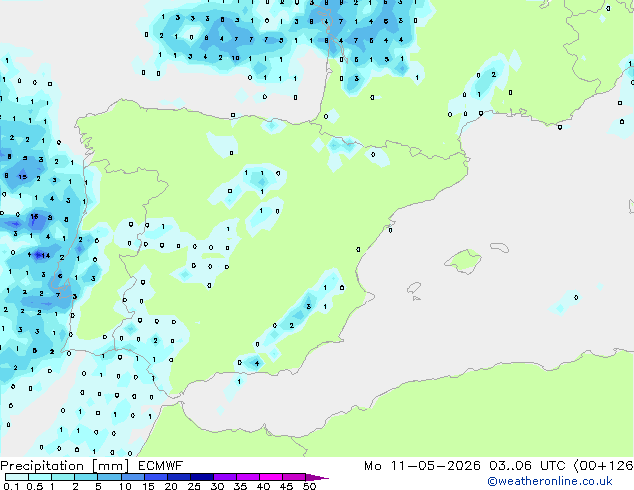Screen dimensions: 634x490
Task: Click the Mallorca island outline
Action: (x=464, y=262)
